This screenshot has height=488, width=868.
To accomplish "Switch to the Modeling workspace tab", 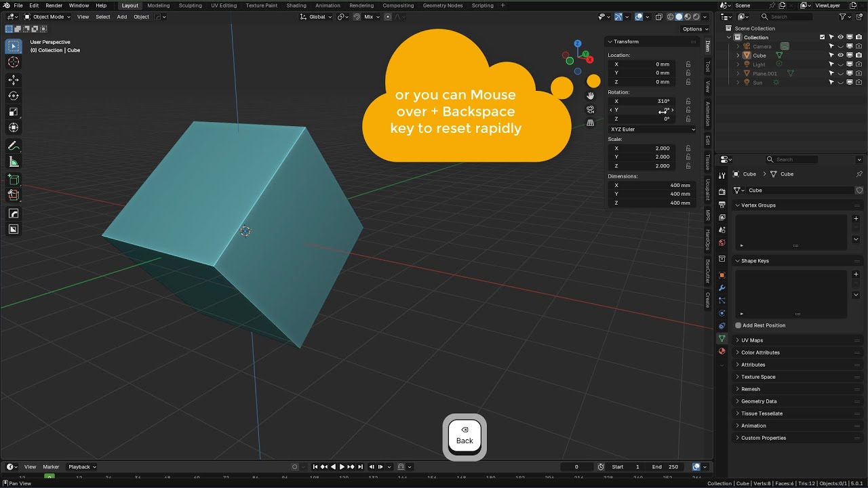I will pos(158,5).
